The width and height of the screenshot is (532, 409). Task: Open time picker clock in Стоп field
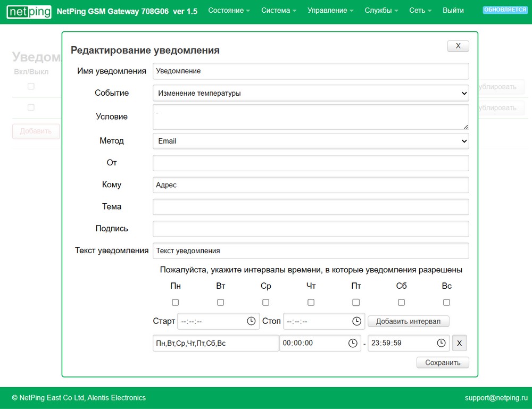pos(357,321)
